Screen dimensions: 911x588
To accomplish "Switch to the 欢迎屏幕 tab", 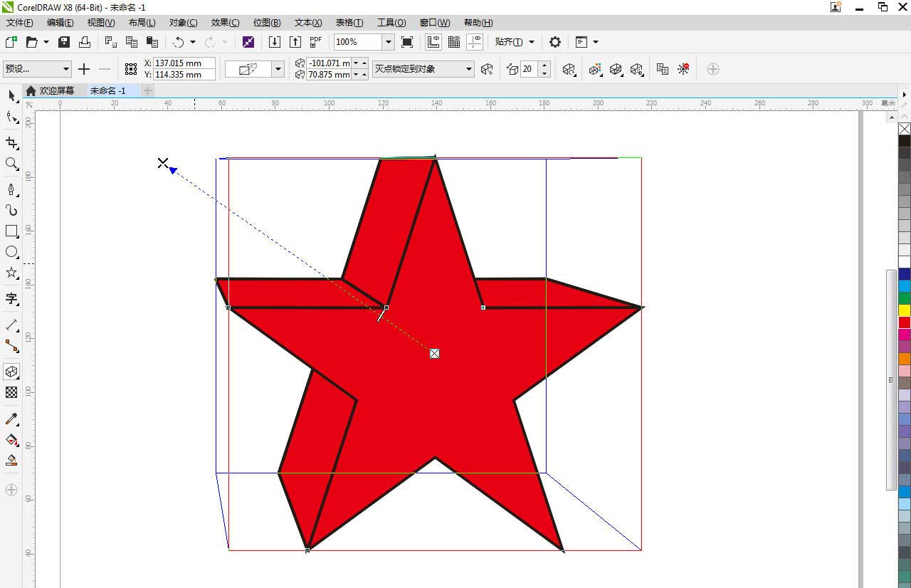I will coord(56,91).
